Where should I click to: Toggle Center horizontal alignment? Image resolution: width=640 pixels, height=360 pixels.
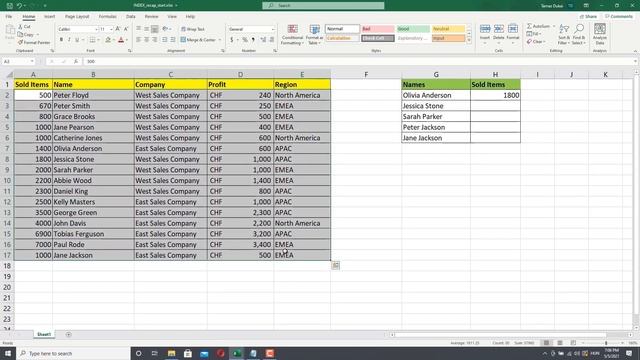point(147,40)
